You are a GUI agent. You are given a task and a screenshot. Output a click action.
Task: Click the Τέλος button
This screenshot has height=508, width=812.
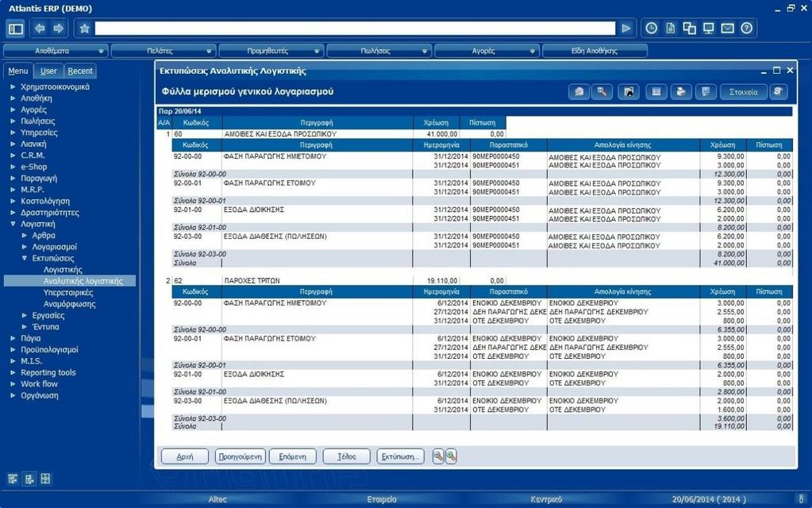[346, 456]
